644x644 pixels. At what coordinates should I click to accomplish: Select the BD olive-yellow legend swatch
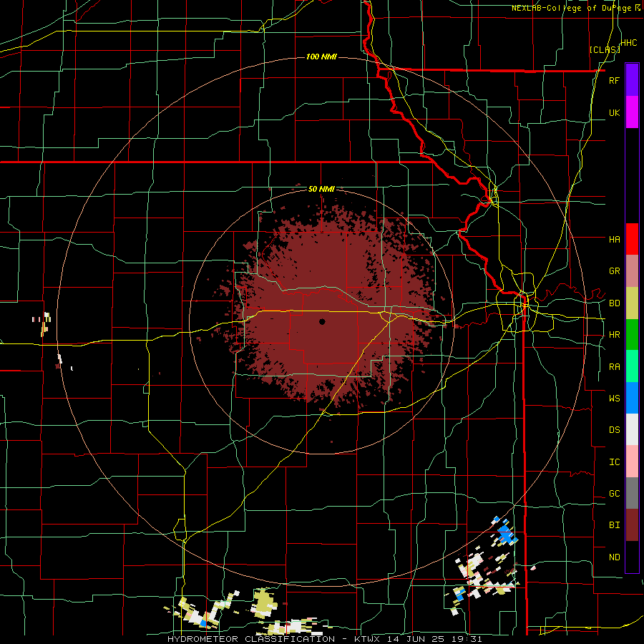[x=632, y=303]
